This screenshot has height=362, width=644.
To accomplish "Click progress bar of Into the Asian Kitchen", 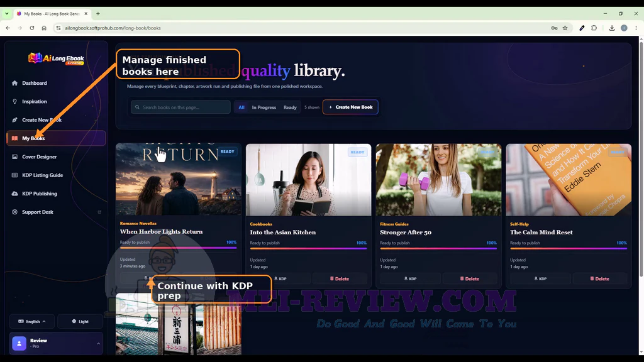I will [308, 249].
